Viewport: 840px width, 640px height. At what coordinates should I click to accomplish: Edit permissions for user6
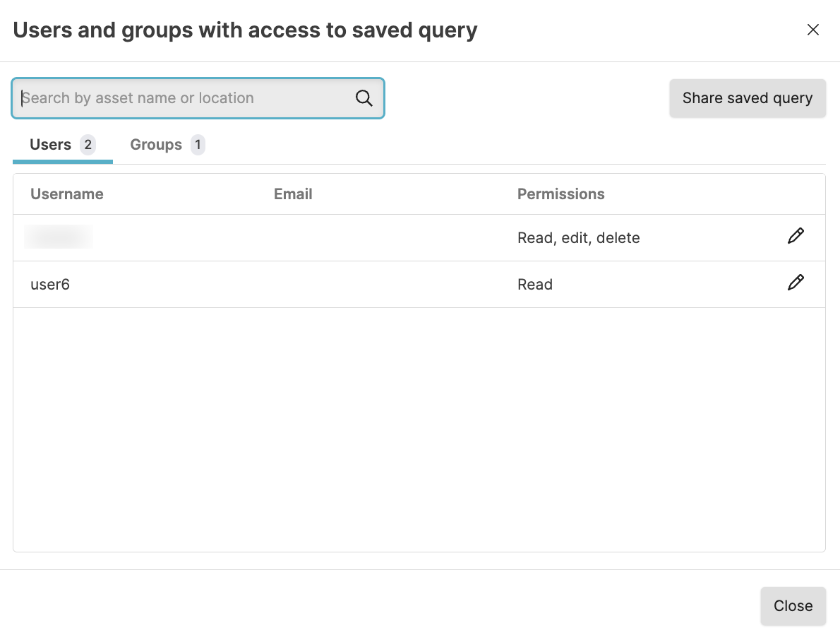[x=796, y=283]
